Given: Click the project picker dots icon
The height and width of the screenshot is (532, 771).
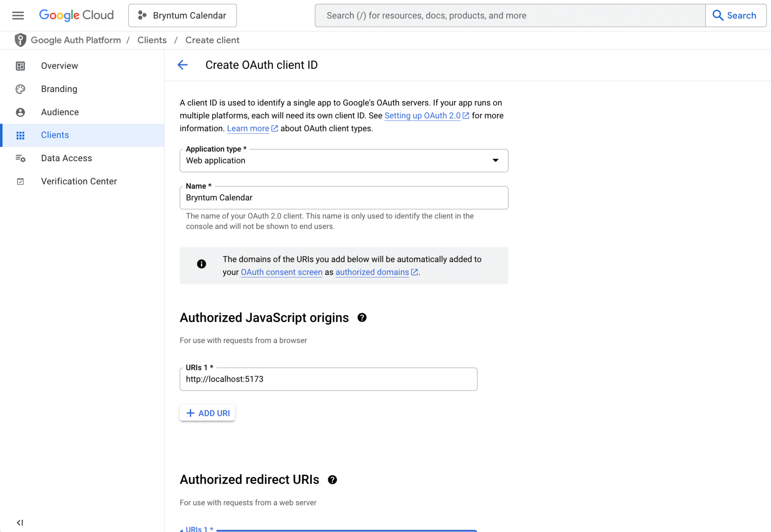Looking at the screenshot, I should pyautogui.click(x=142, y=15).
